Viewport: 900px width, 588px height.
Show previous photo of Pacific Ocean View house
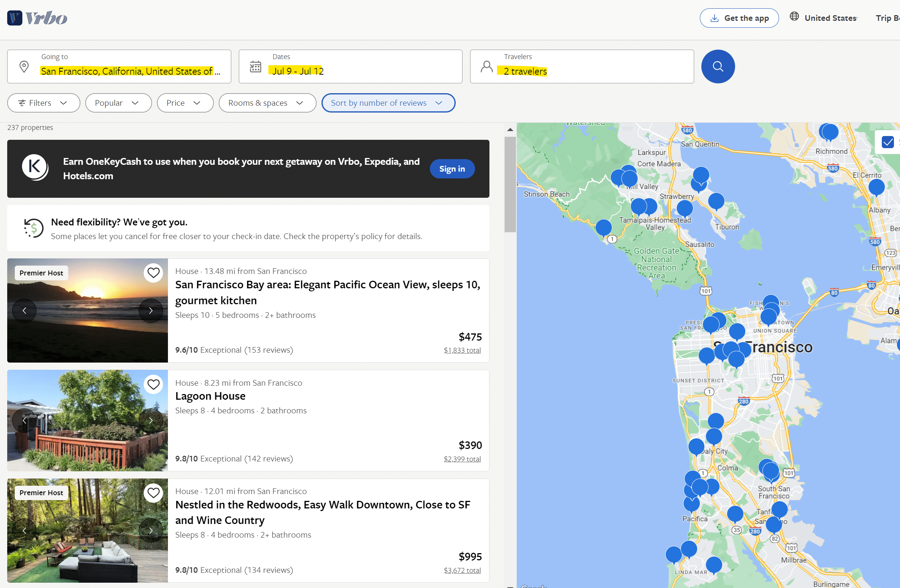[24, 310]
